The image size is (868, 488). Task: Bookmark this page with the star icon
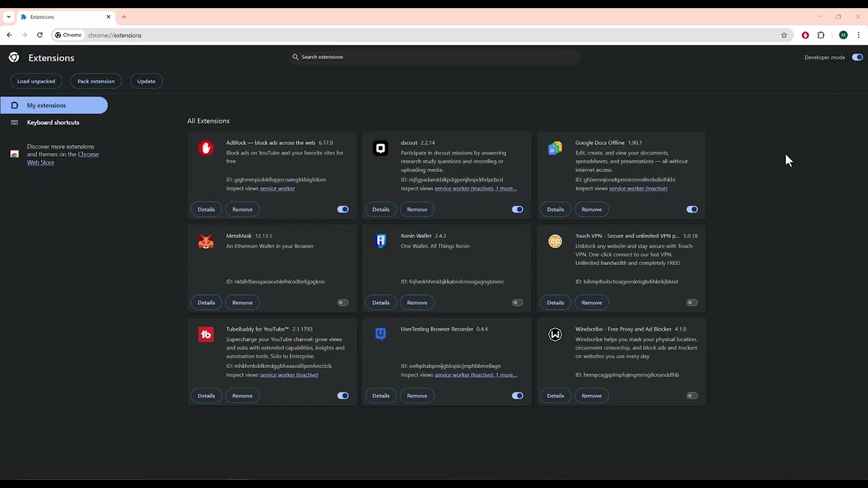[784, 35]
